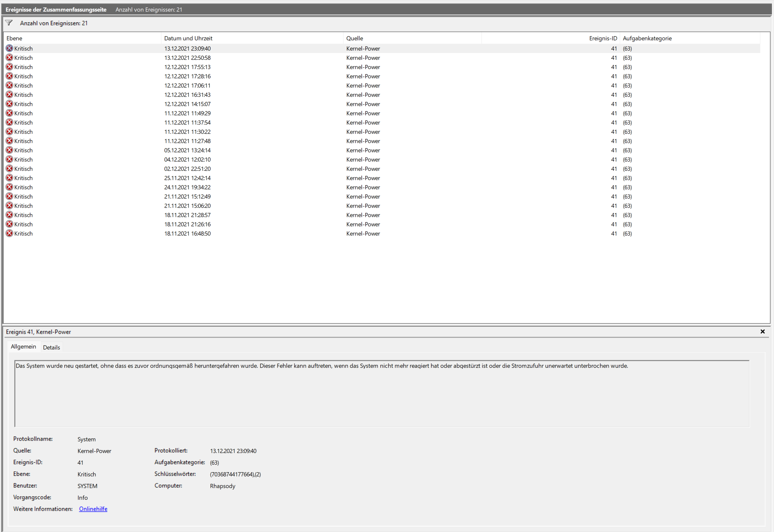Click critical icon of 12.12.2021 17:55:13 event
Image resolution: width=774 pixels, height=532 pixels.
9,67
